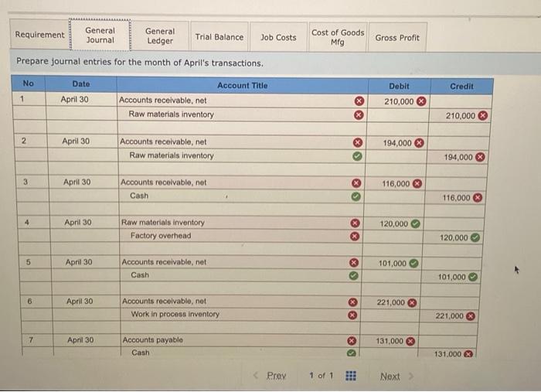Image resolution: width=541 pixels, height=392 pixels.
Task: Click red X beside Factory overhead
Action: click(x=354, y=237)
